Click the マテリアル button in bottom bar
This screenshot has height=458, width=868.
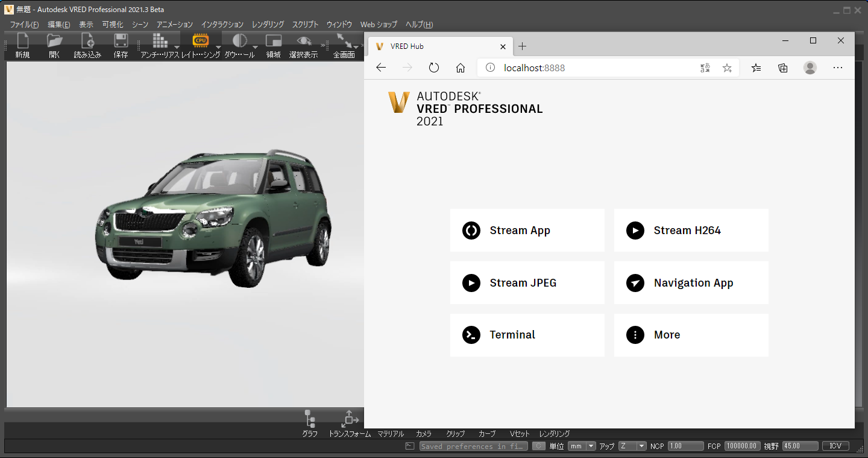click(x=391, y=434)
